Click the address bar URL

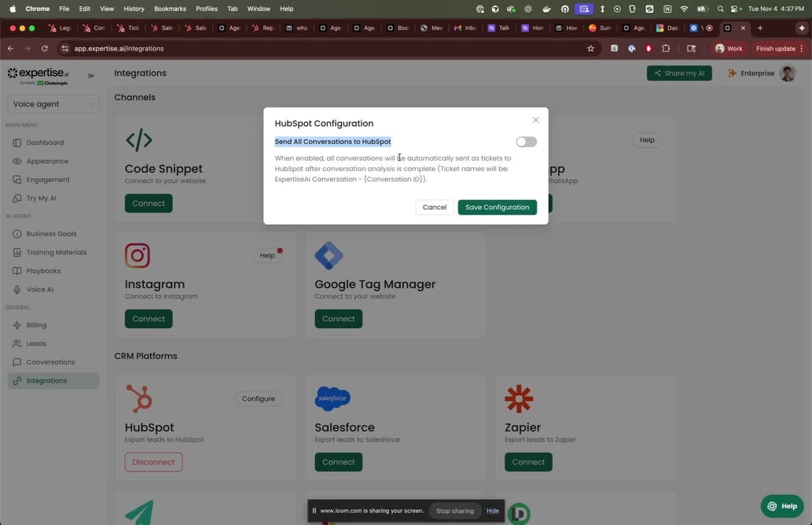[x=119, y=49]
